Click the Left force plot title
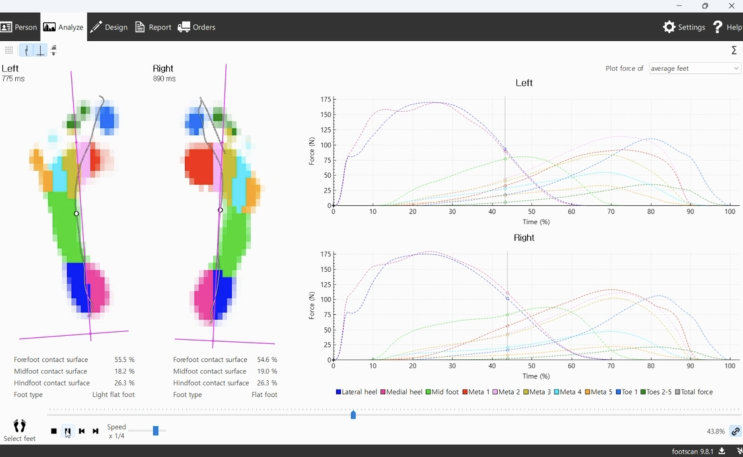This screenshot has height=457, width=743. pyautogui.click(x=524, y=82)
